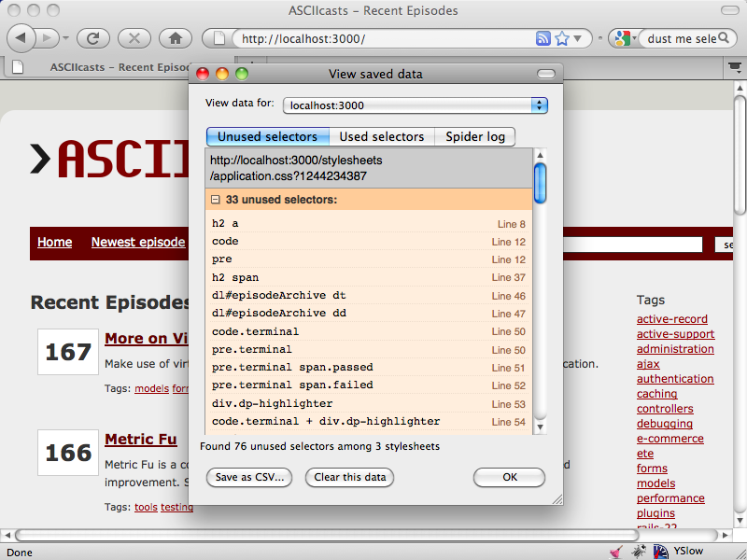This screenshot has height=560, width=747.
Task: Click the browser window toolbar toggle pill
Action: 730,10
